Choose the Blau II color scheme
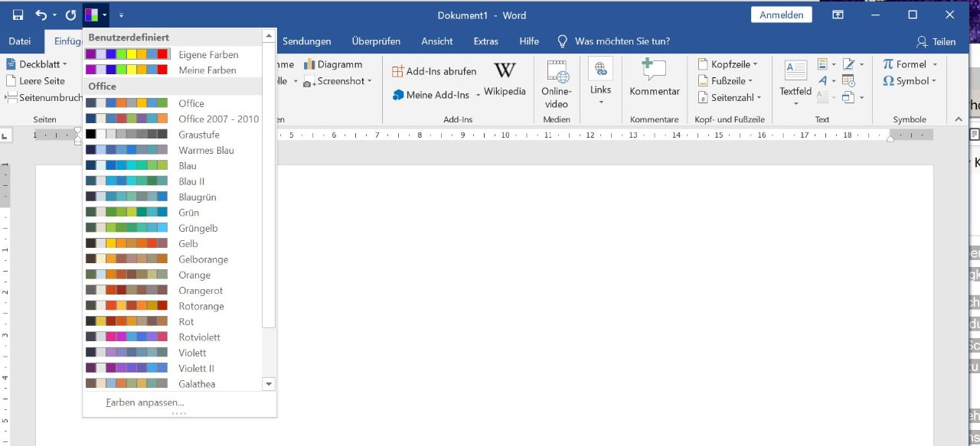 click(172, 181)
